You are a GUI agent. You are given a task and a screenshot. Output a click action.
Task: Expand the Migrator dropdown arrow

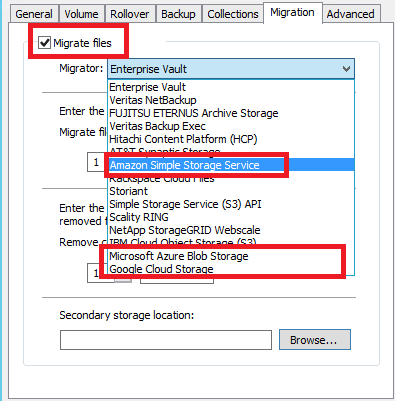[346, 69]
